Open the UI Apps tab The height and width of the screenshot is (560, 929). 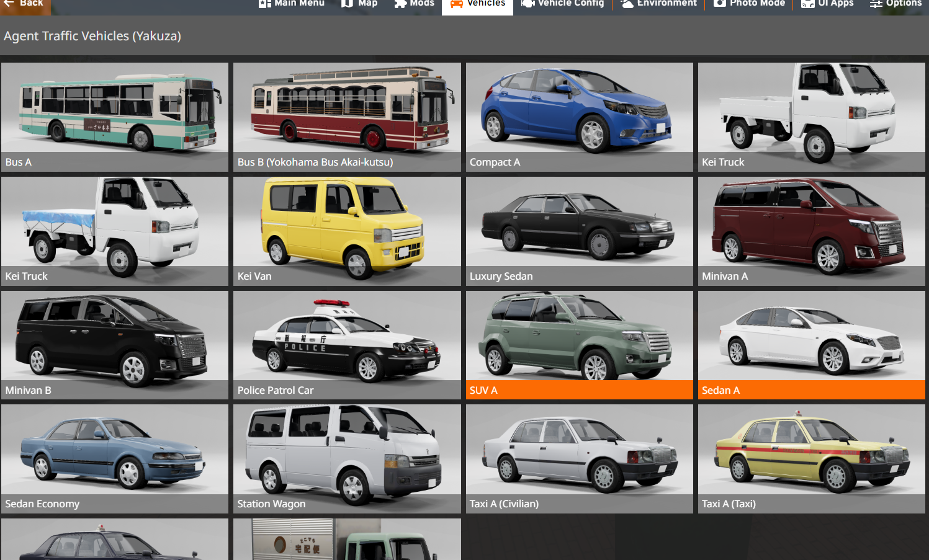pyautogui.click(x=828, y=5)
